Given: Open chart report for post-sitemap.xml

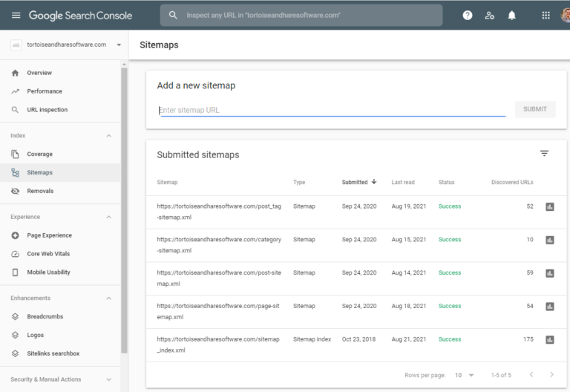Looking at the screenshot, I should pos(550,273).
